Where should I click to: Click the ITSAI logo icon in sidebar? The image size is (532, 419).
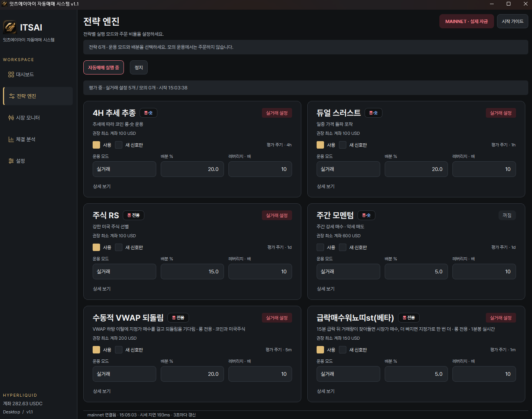[x=10, y=27]
